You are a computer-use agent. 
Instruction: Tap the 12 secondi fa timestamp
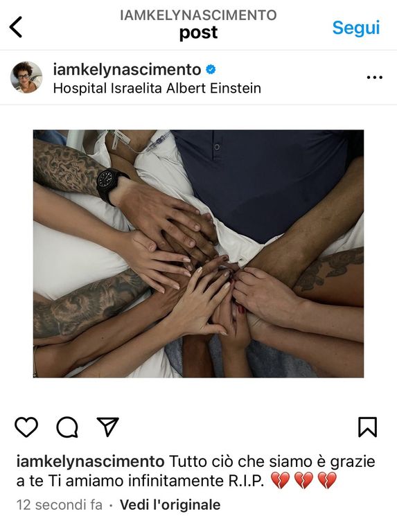click(60, 505)
